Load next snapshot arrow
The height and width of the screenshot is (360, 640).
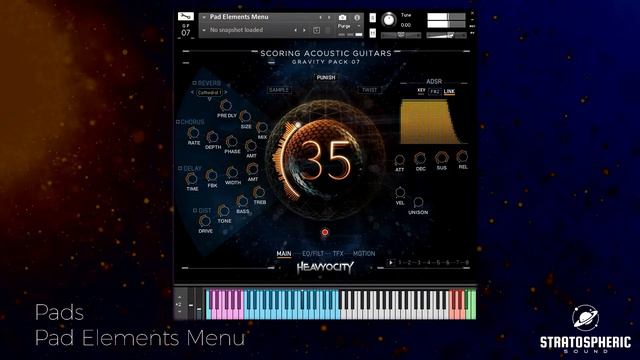pos(304,30)
